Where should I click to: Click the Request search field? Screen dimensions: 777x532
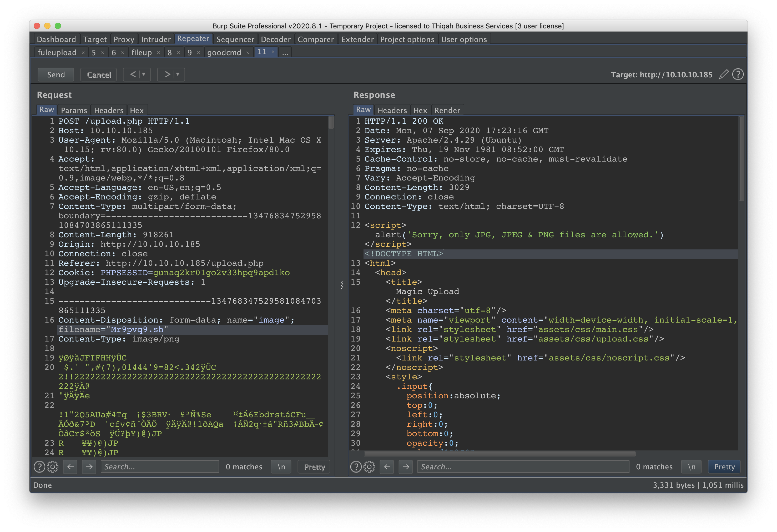[160, 466]
